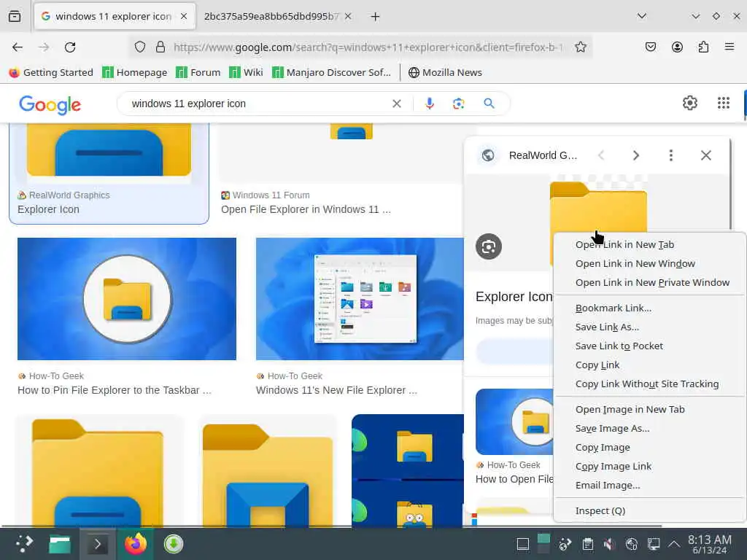This screenshot has width=747, height=560.
Task: Open the clipboard tray icon
Action: coord(588,544)
